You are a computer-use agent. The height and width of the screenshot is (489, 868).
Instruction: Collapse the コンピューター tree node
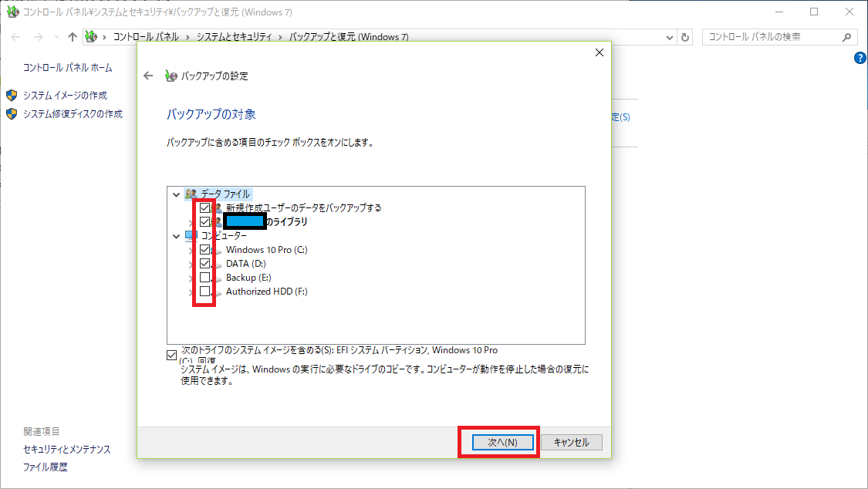(x=177, y=236)
